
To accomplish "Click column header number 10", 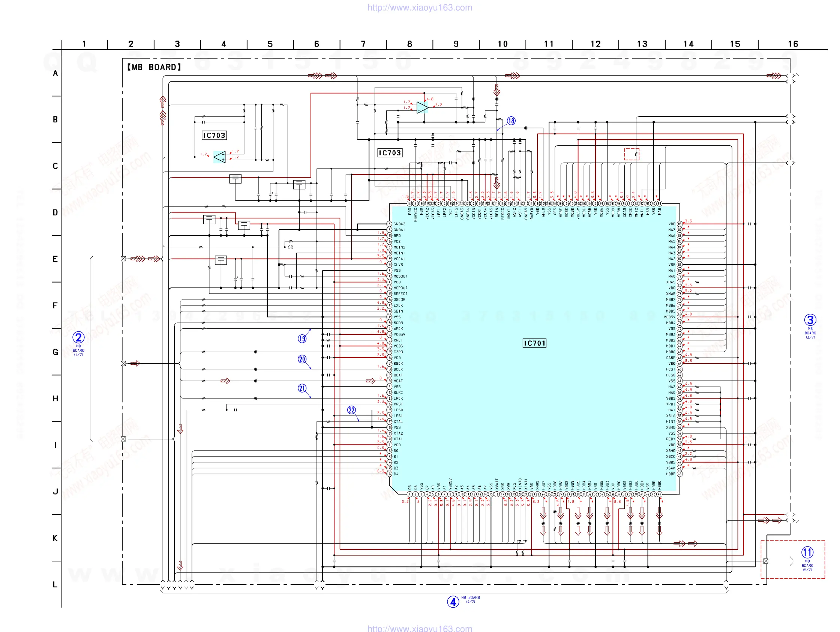I will 502,44.
